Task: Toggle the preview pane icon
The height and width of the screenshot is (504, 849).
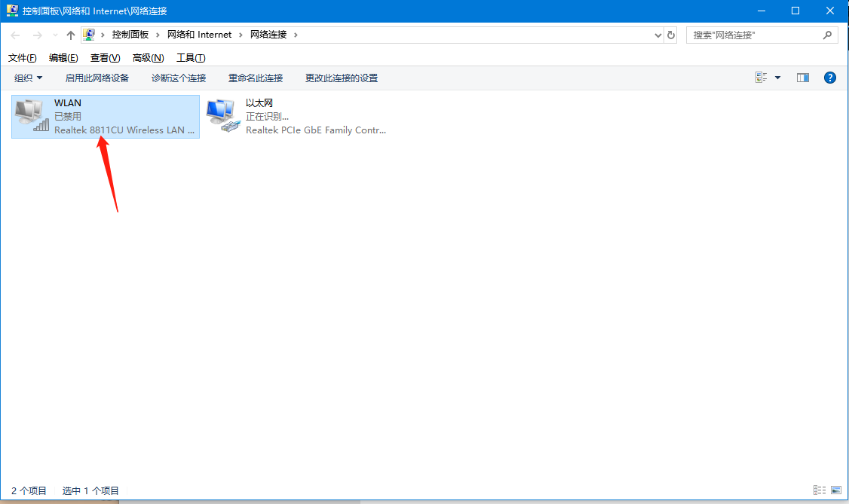Action: [802, 78]
